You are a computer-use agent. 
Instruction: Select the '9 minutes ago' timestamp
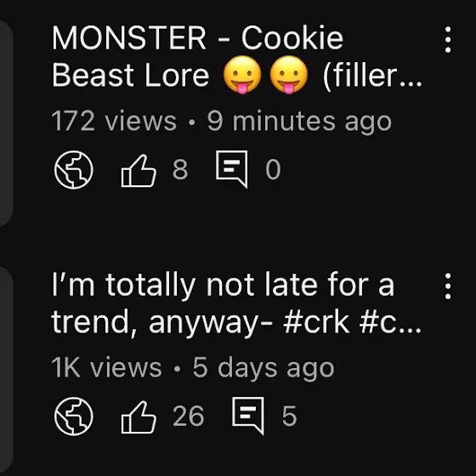pyautogui.click(x=299, y=122)
